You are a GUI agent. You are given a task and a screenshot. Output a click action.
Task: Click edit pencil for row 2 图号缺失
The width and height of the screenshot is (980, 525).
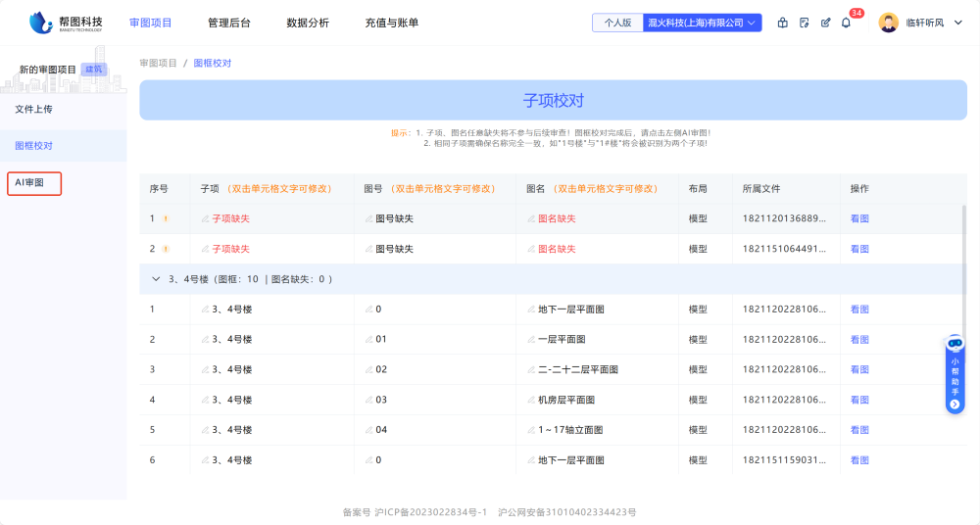[x=368, y=249]
